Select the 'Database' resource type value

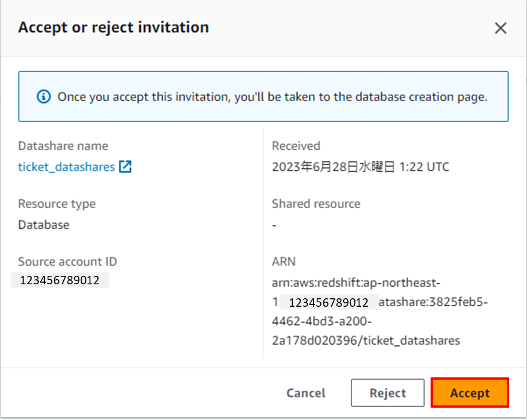pos(44,225)
